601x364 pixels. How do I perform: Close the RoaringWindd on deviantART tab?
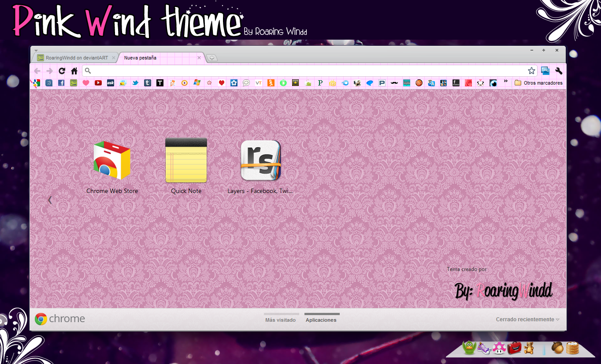tap(114, 58)
